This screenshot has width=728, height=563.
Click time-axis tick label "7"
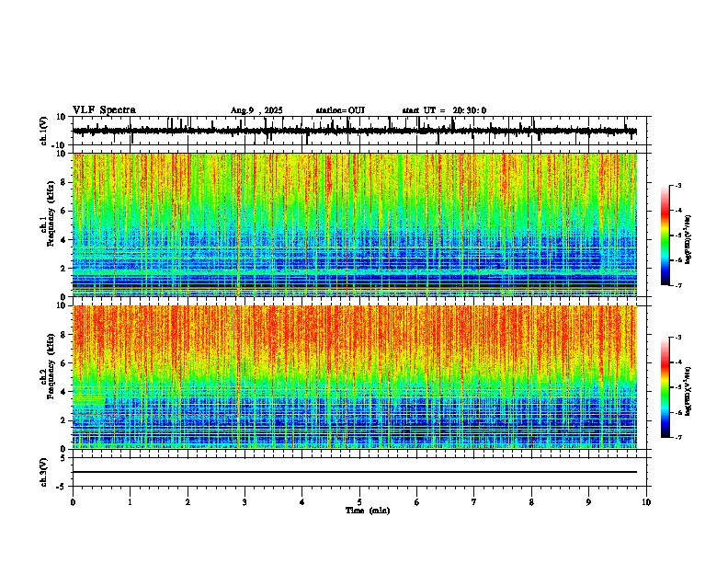coord(474,502)
